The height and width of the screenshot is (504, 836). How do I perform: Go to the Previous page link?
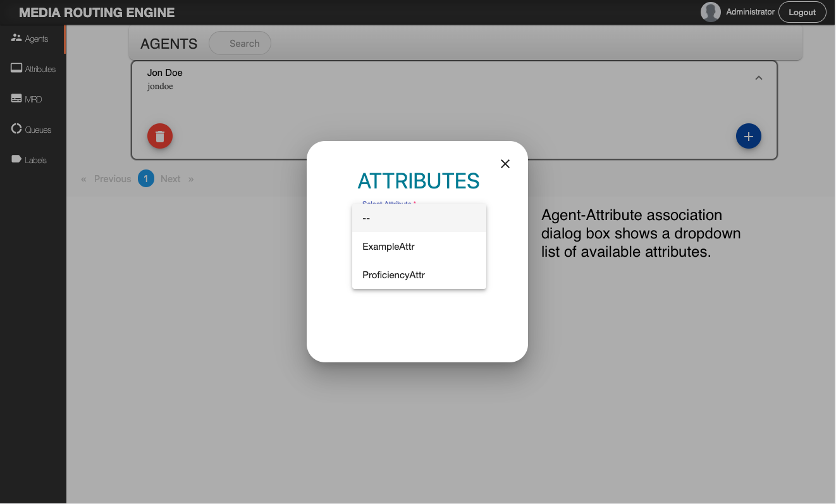click(113, 179)
